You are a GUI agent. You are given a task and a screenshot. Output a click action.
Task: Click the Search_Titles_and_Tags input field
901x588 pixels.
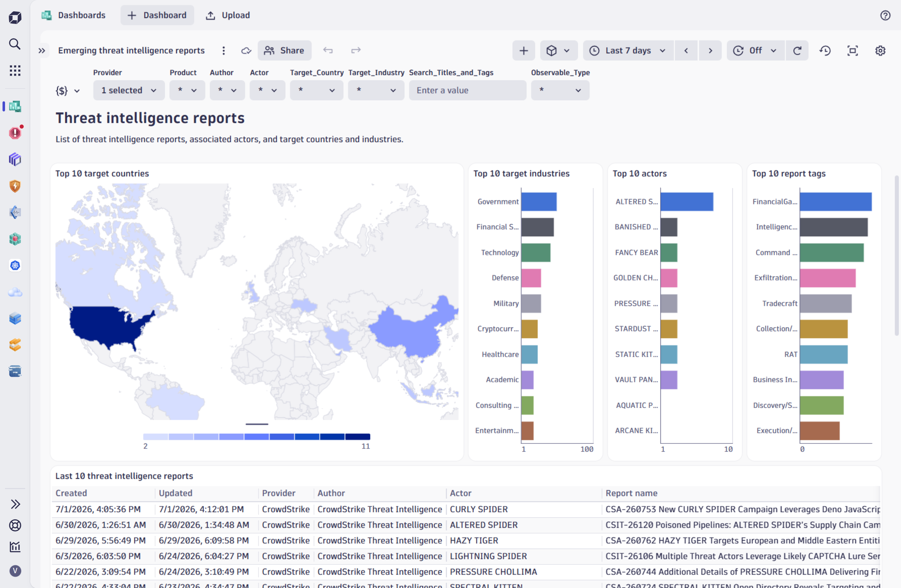(x=468, y=90)
